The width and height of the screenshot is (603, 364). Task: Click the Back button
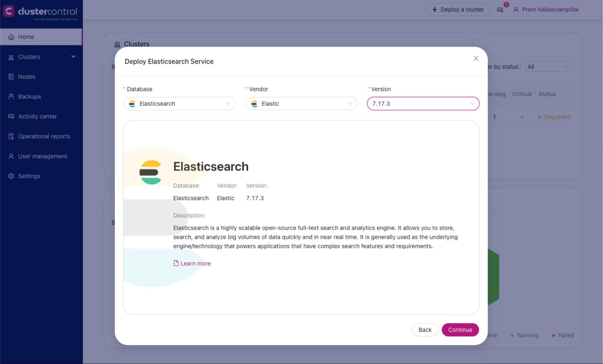425,330
